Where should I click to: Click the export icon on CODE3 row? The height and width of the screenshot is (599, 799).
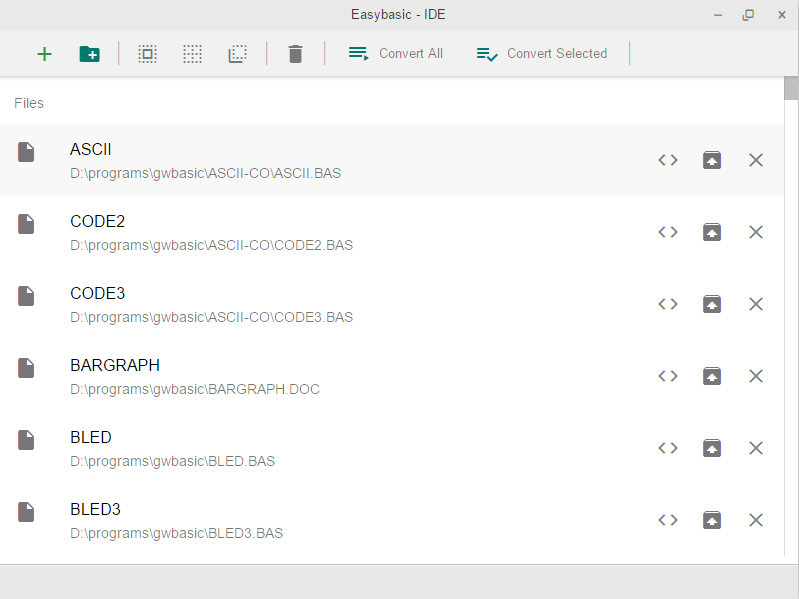pos(712,304)
